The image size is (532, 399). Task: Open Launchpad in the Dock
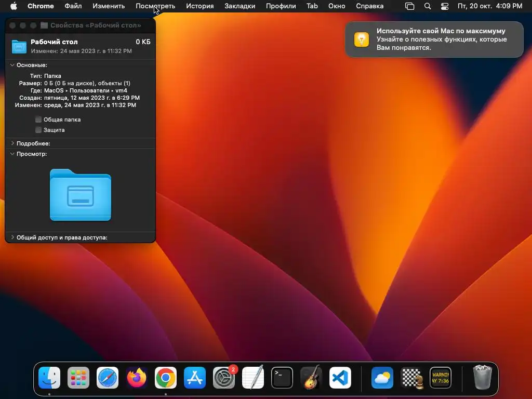click(x=78, y=378)
